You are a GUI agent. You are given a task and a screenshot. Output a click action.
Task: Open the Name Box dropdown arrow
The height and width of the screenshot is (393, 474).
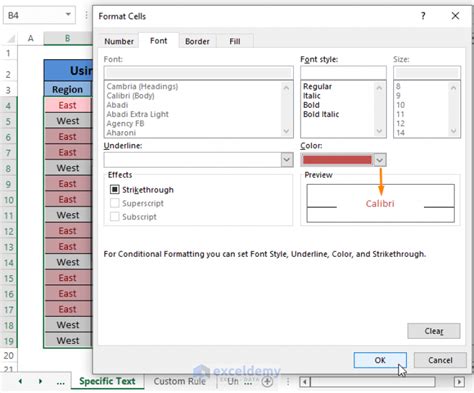(x=68, y=15)
